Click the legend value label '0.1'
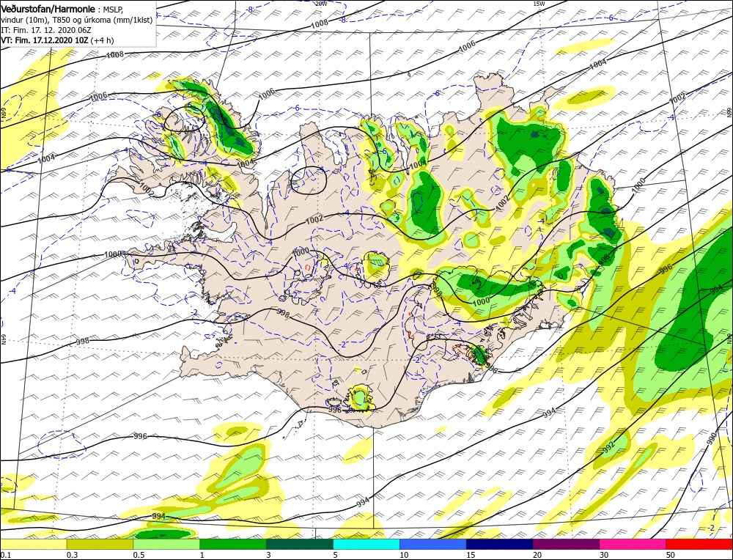Viewport: 733px width, 560px height. pos(4,555)
